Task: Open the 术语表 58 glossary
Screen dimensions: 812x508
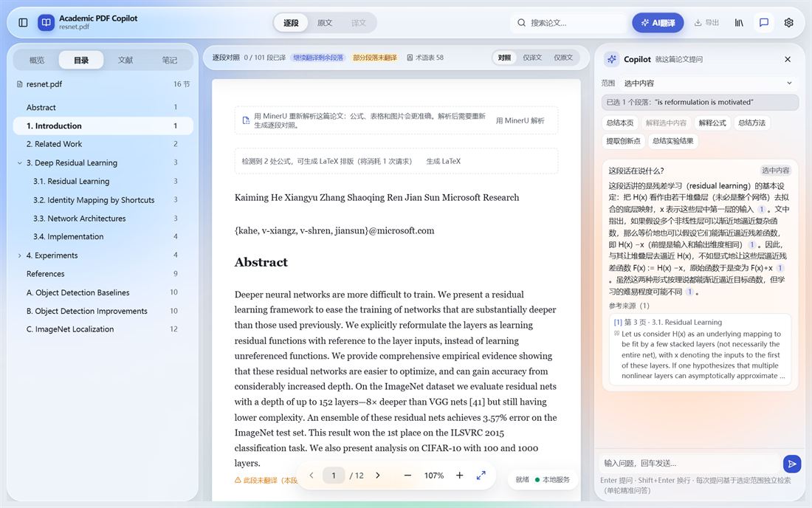Action: tap(425, 58)
